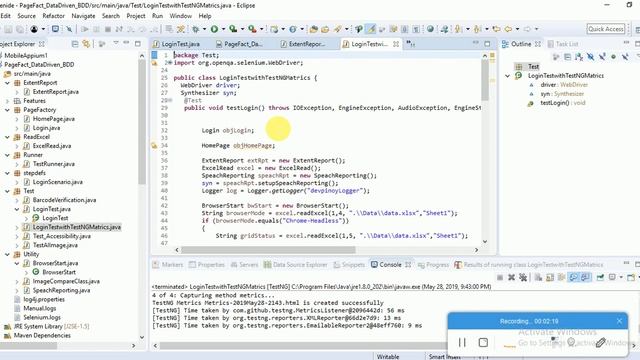Stop the screen recording

click(x=483, y=342)
